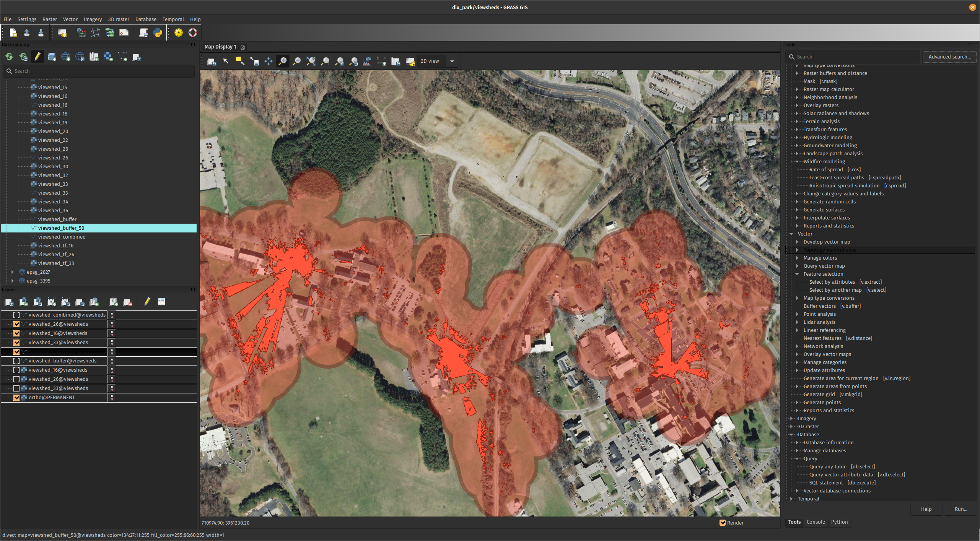
Task: Toggle the Render checkbox
Action: pyautogui.click(x=723, y=523)
